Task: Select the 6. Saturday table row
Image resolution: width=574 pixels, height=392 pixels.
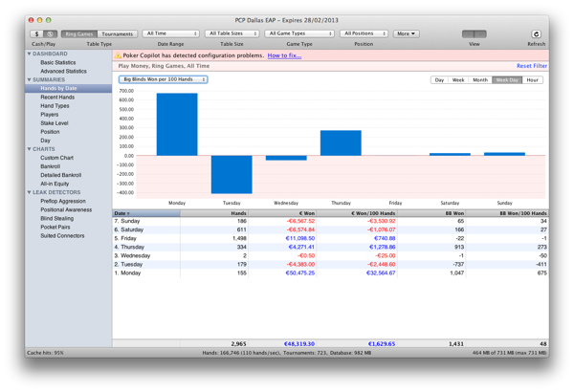Action: 330,229
